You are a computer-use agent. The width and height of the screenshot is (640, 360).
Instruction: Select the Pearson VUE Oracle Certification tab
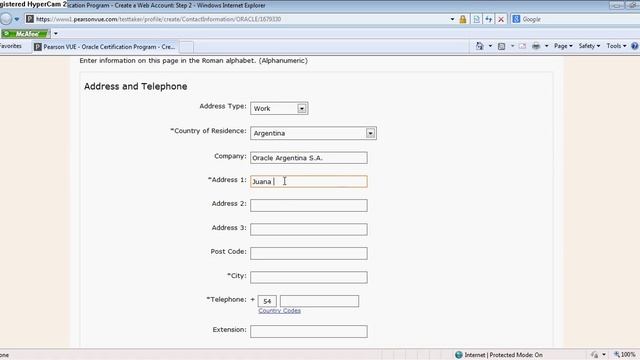pyautogui.click(x=104, y=47)
